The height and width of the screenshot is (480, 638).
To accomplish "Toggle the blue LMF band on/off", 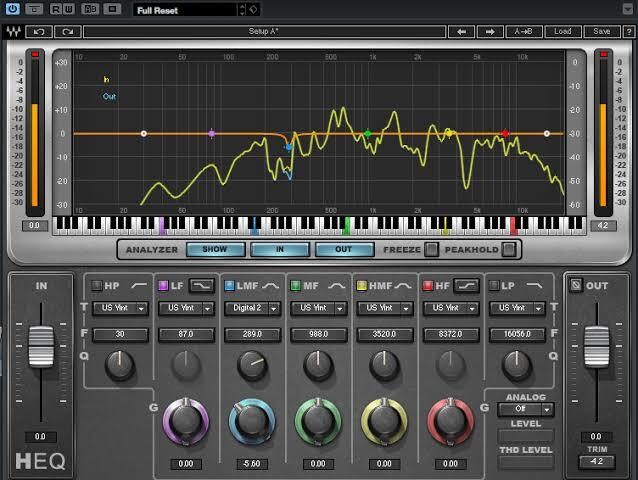I will (229, 286).
